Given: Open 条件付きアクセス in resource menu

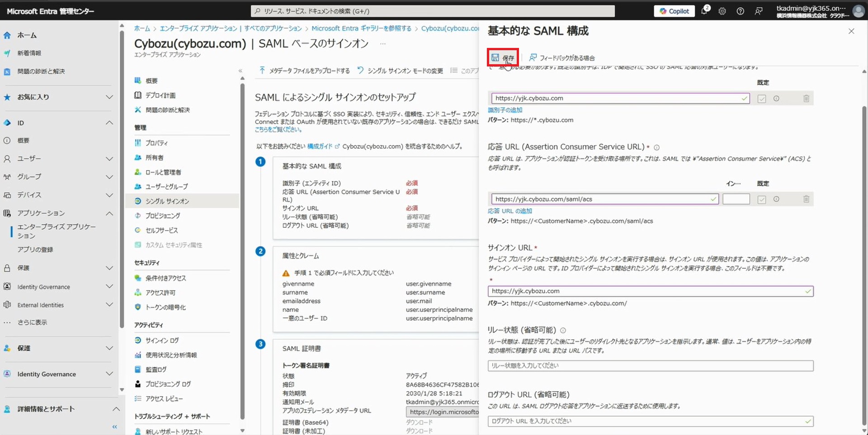Looking at the screenshot, I should [x=165, y=278].
